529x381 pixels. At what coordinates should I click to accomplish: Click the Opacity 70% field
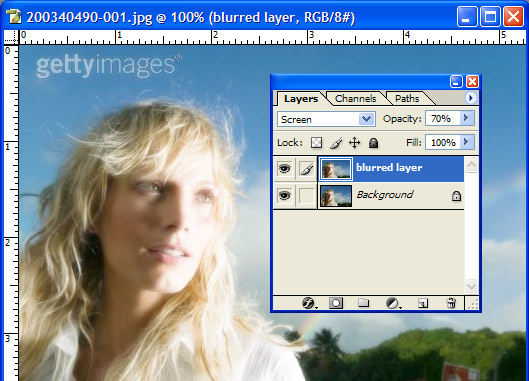442,118
